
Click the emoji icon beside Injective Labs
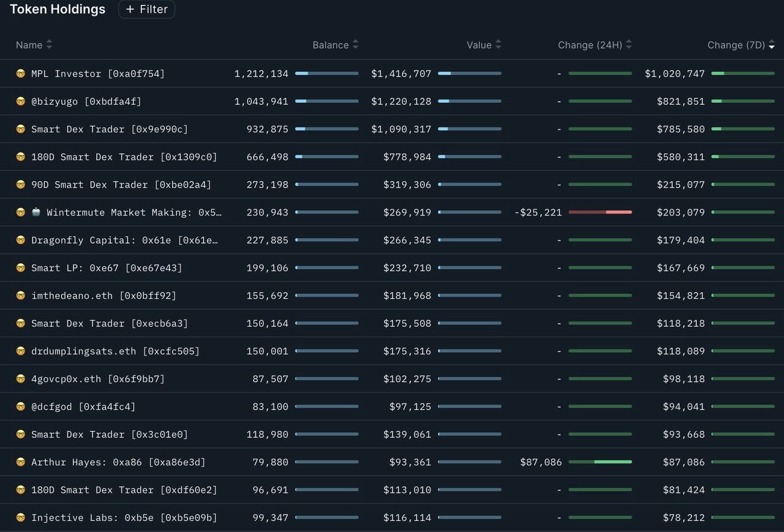[x=21, y=518]
